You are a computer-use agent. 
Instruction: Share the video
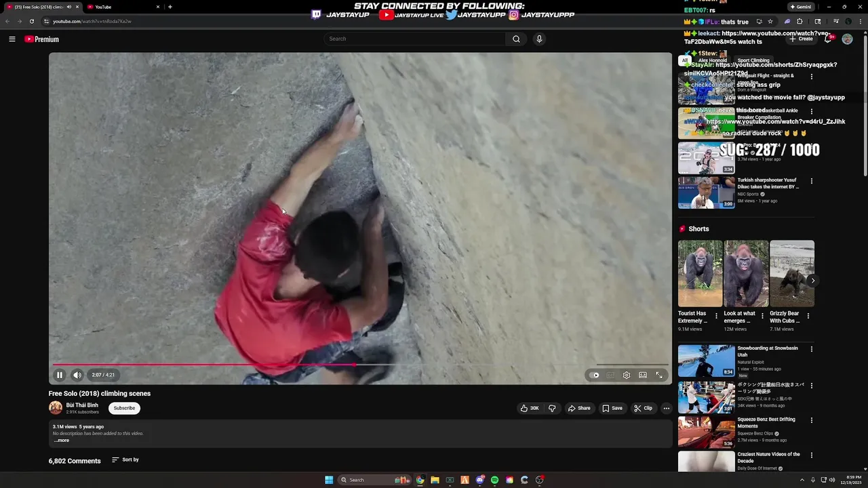tap(579, 408)
